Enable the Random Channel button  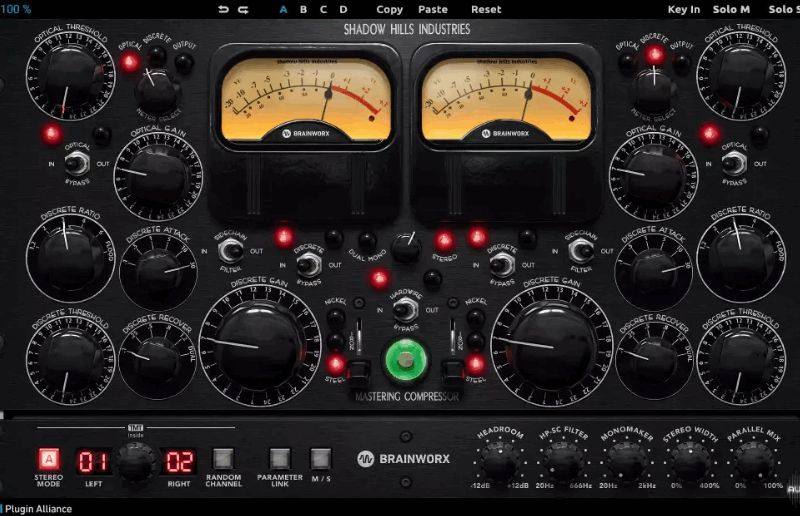click(223, 458)
